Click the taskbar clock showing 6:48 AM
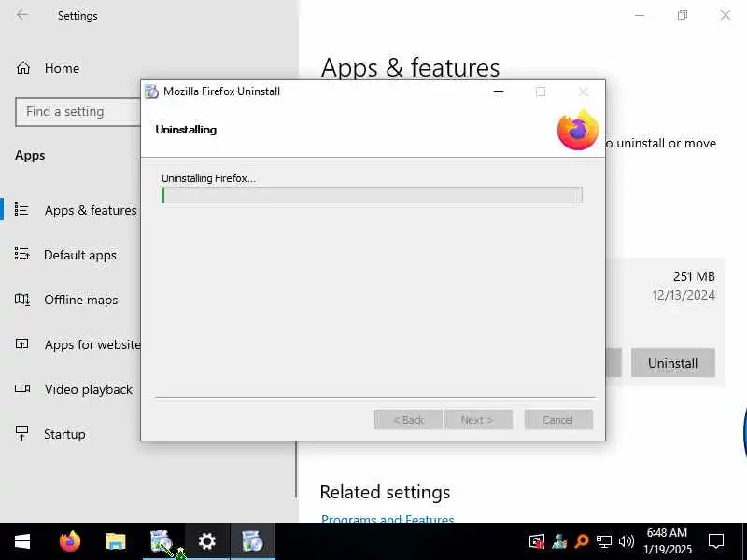Screen dimensions: 747x560 [x=667, y=541]
